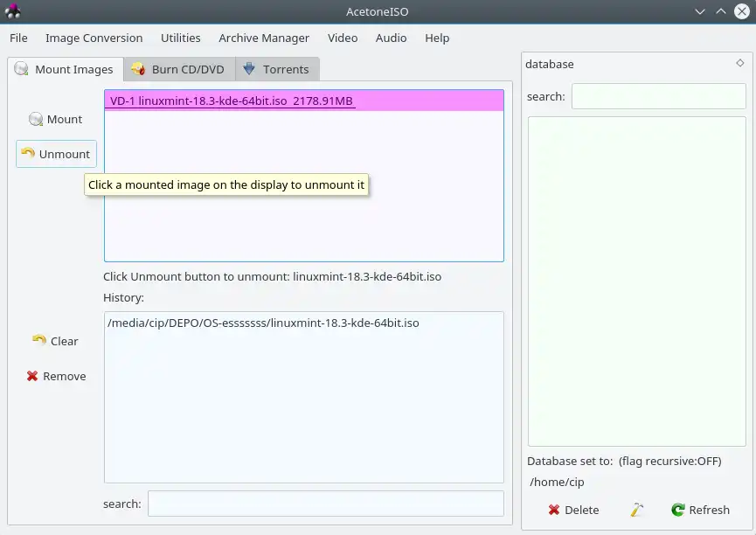The image size is (756, 535).
Task: Close the AcetoneISO window
Action: 741,11
